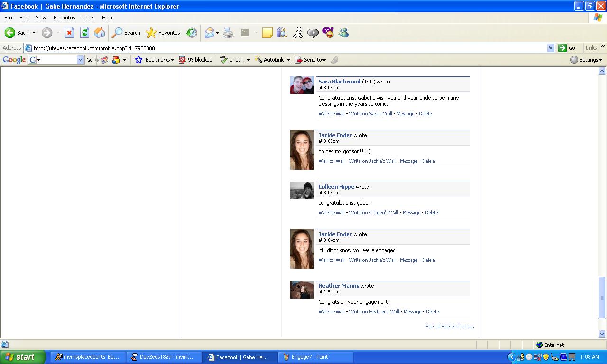Open the File menu
The width and height of the screenshot is (607, 364).
tap(8, 18)
